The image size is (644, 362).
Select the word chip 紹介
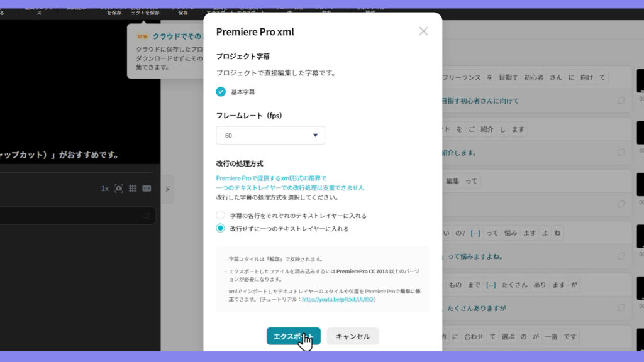click(487, 129)
